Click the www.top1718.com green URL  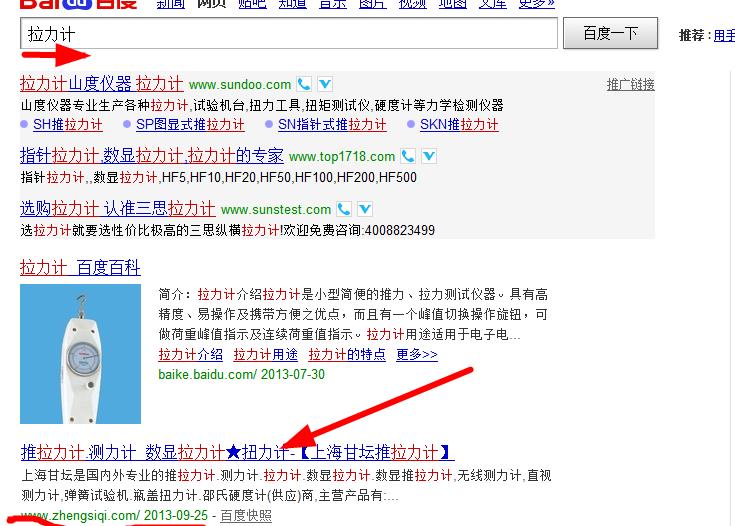pyautogui.click(x=342, y=157)
